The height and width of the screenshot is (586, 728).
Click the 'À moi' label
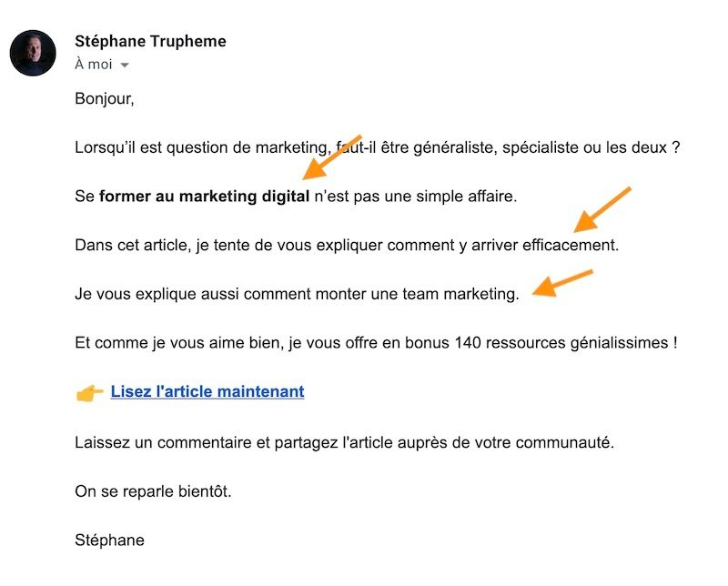point(94,64)
